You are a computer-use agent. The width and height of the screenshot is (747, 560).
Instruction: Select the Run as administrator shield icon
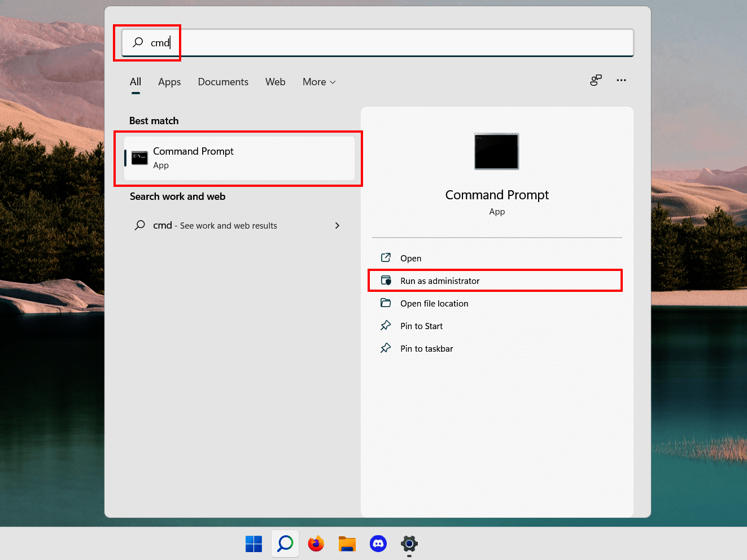point(386,280)
